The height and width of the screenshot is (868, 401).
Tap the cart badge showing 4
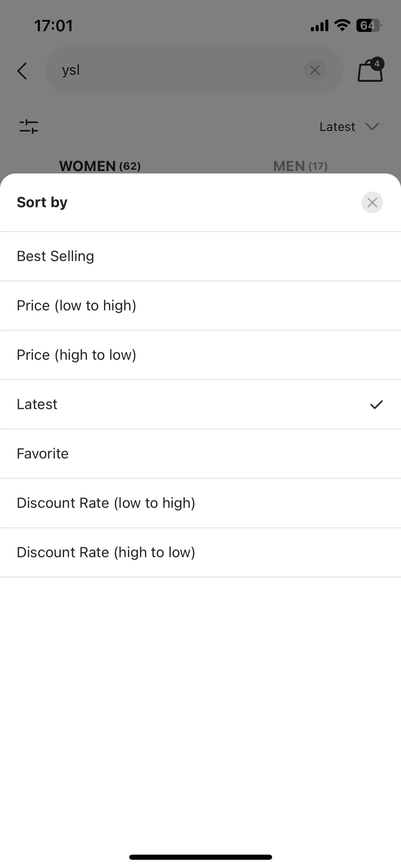377,63
